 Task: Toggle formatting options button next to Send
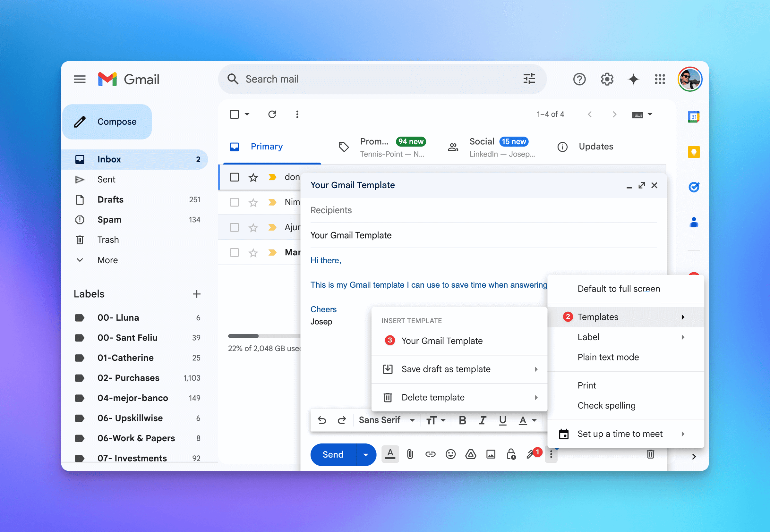(x=390, y=454)
